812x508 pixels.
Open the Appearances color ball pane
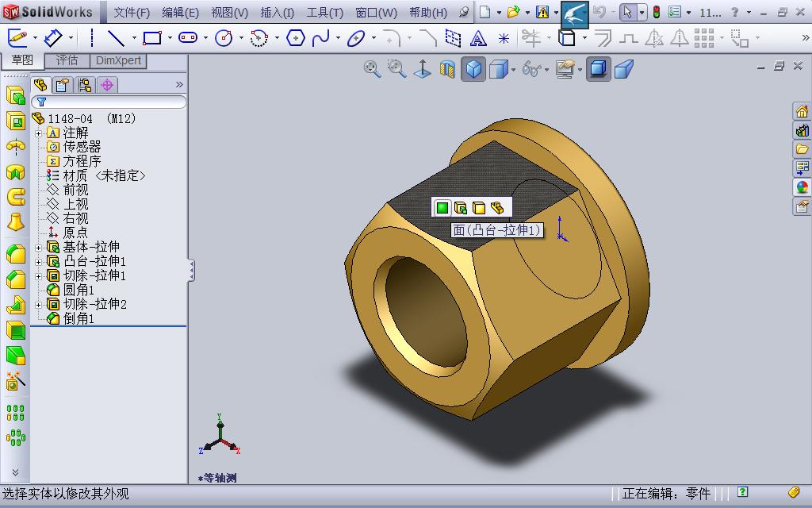(x=802, y=187)
